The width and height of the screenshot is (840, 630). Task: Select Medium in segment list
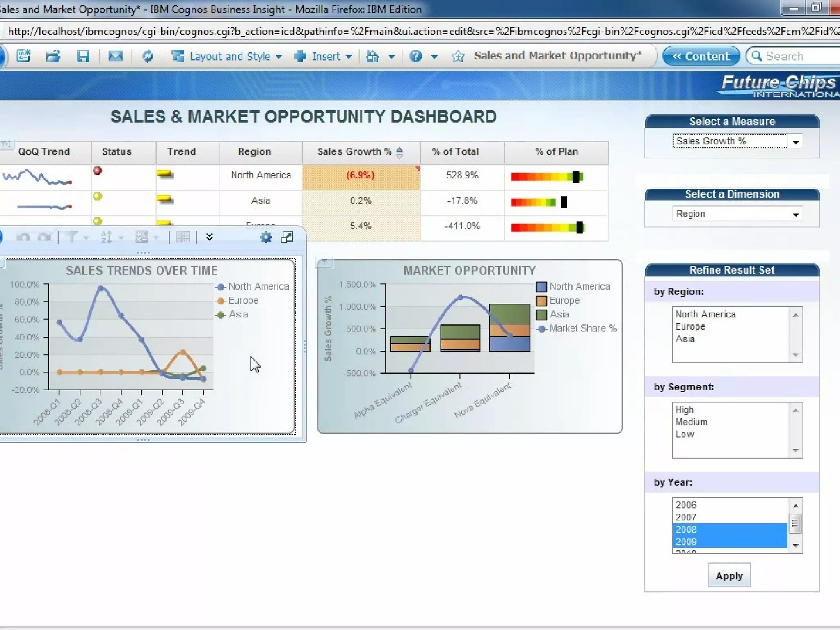[x=692, y=422]
